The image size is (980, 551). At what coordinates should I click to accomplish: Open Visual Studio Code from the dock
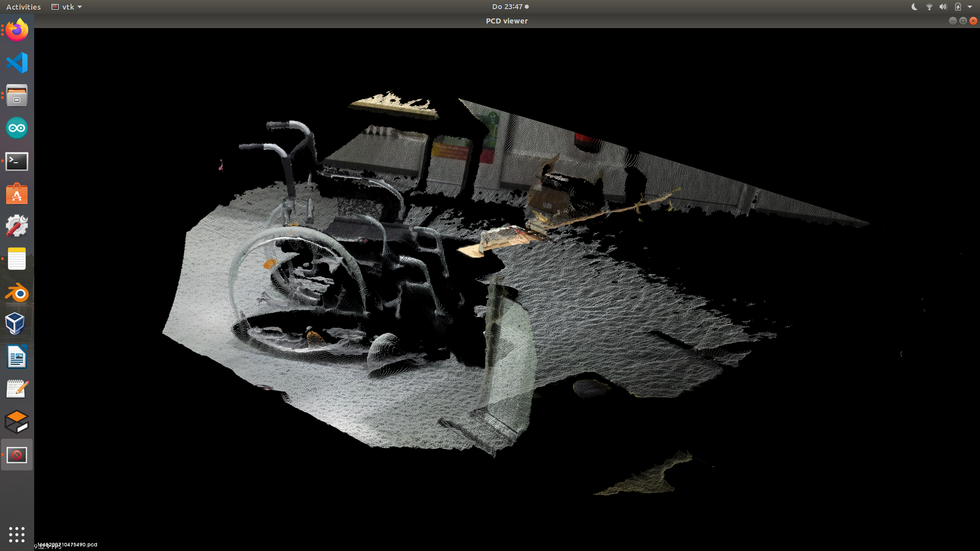tap(17, 63)
